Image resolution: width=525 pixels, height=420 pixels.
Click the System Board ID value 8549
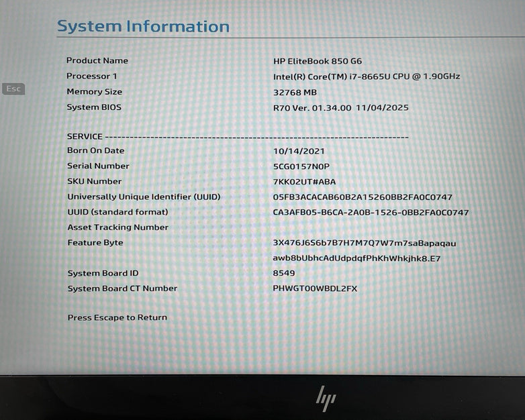point(284,273)
